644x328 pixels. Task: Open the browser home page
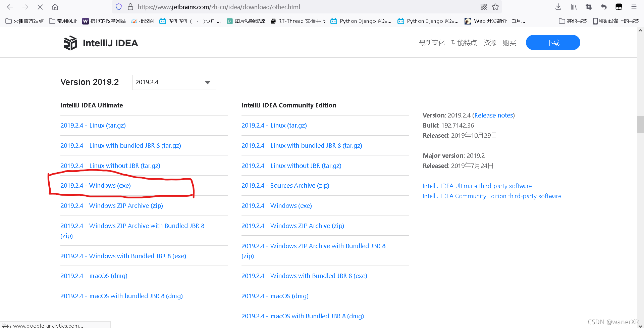[x=55, y=7]
